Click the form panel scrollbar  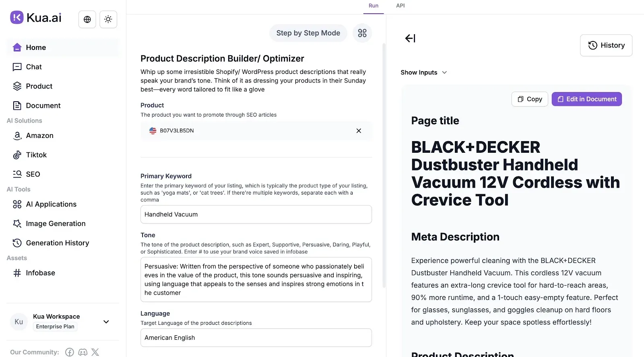pos(384,165)
